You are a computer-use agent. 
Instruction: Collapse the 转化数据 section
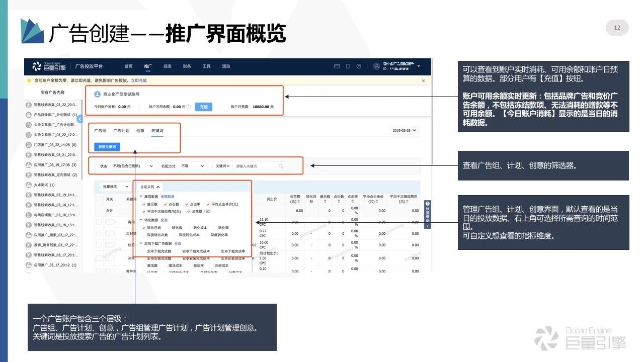tap(141, 220)
